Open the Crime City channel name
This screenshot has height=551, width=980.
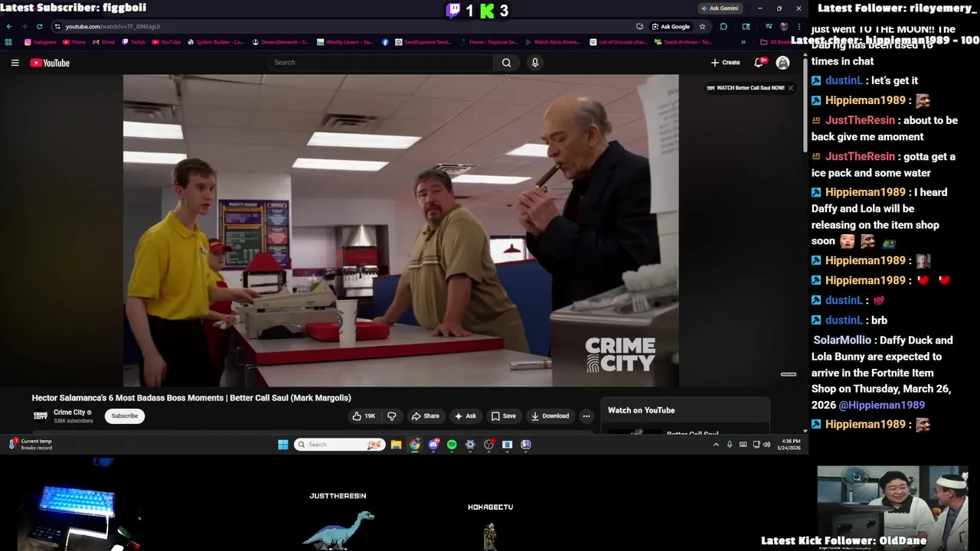(x=69, y=412)
